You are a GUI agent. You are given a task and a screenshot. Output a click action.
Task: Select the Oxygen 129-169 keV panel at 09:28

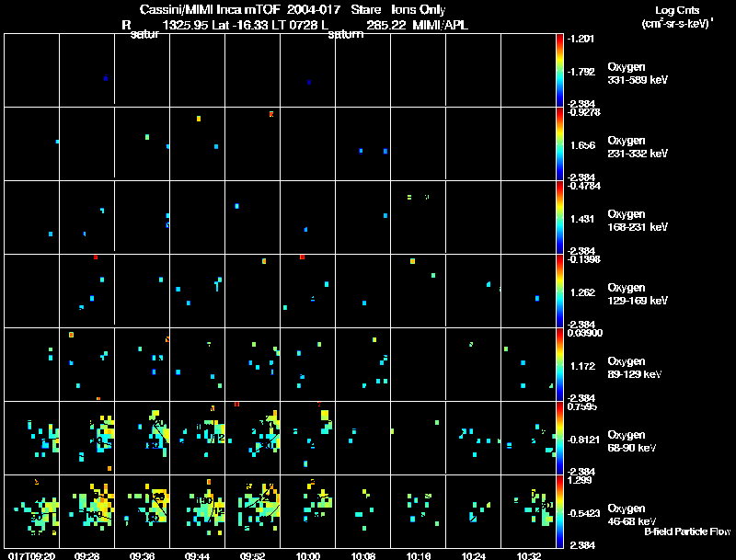[86, 291]
